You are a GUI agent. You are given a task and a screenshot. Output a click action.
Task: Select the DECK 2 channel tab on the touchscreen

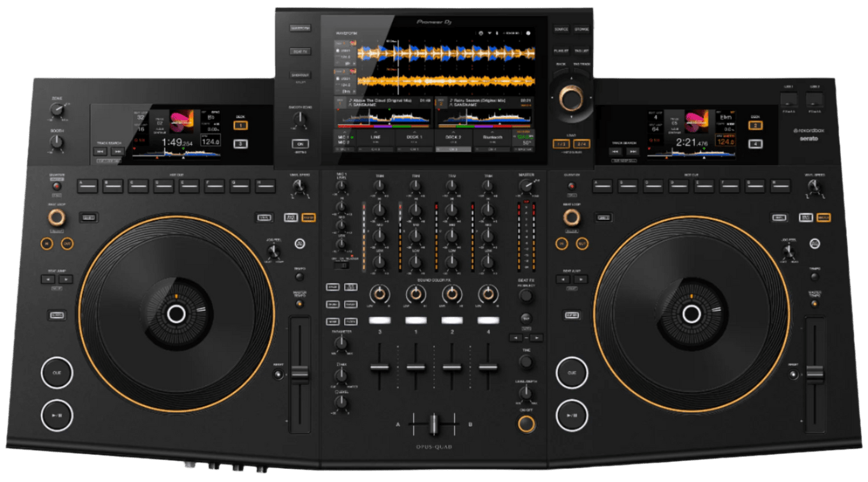(452, 136)
